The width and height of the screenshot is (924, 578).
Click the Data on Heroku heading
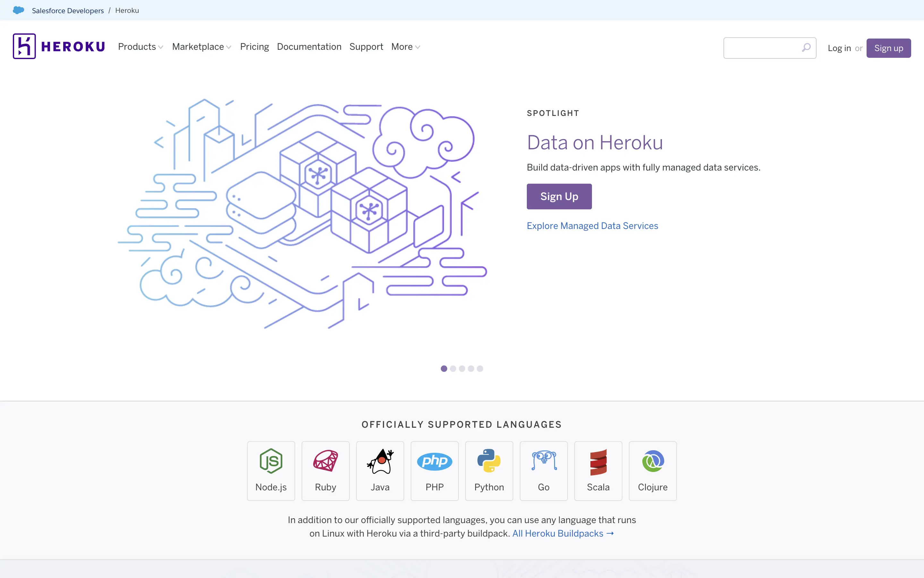pyautogui.click(x=595, y=143)
